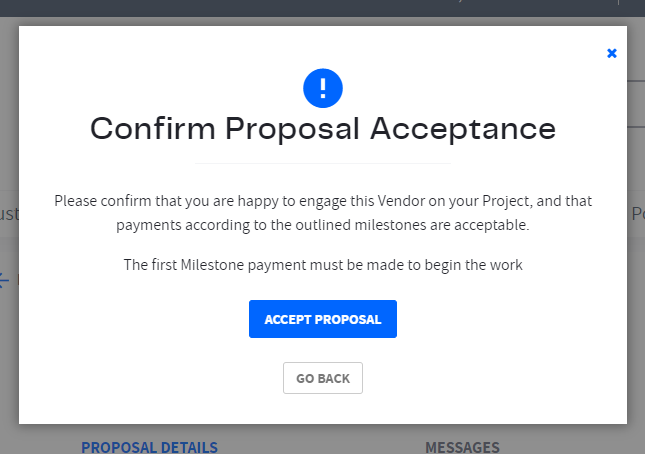Click the partially hidden back arrow icon
645x454 pixels.
coord(5,280)
